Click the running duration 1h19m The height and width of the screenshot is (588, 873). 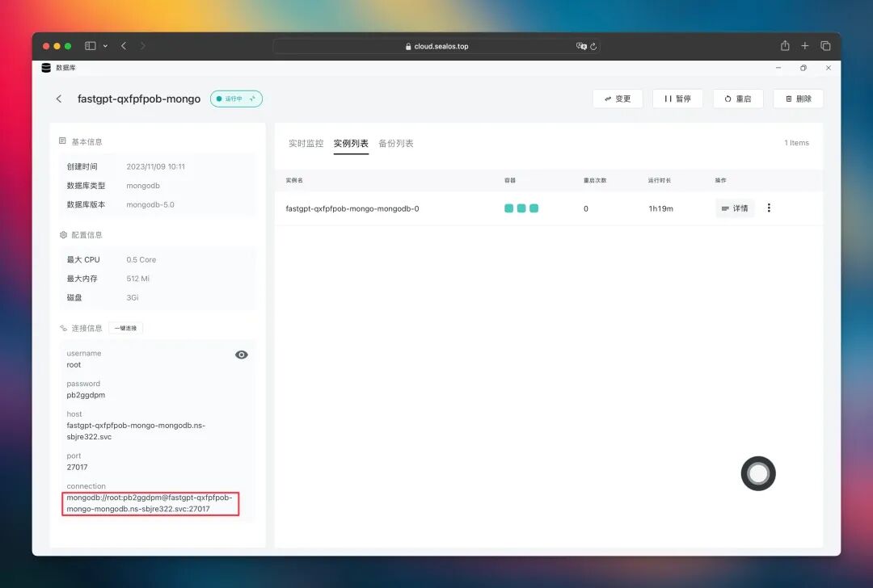660,208
